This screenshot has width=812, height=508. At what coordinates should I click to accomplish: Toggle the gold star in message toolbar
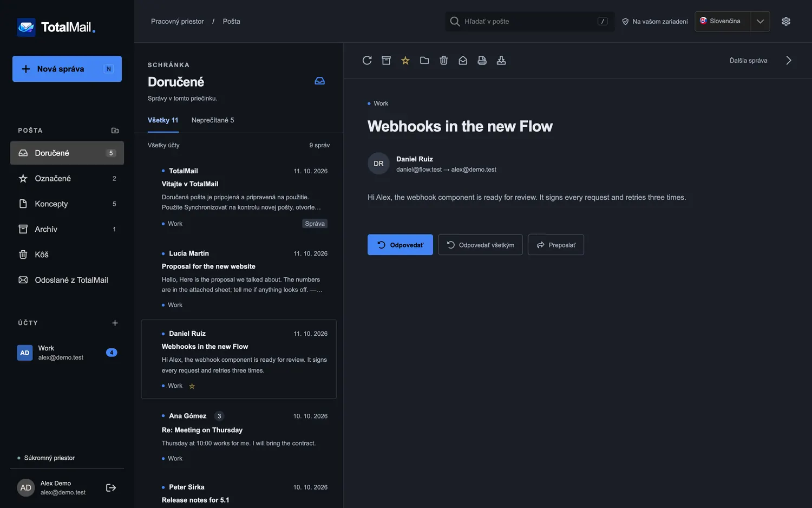405,61
